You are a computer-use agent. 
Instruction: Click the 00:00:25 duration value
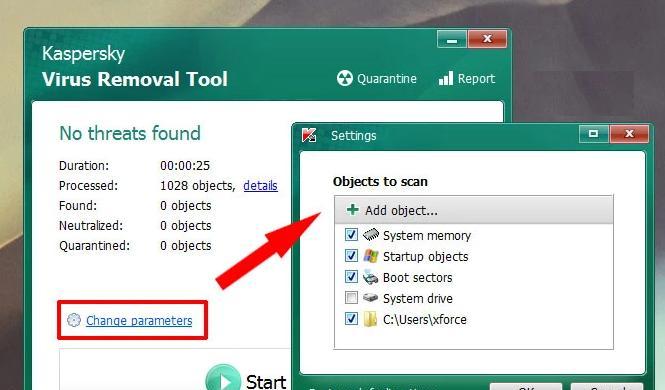185,165
